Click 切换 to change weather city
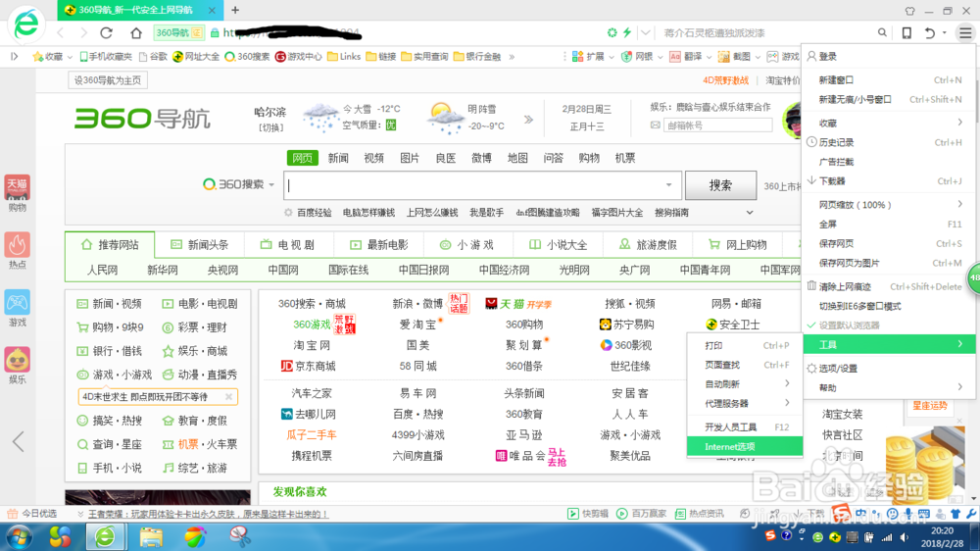The width and height of the screenshot is (980, 551). coord(271,127)
